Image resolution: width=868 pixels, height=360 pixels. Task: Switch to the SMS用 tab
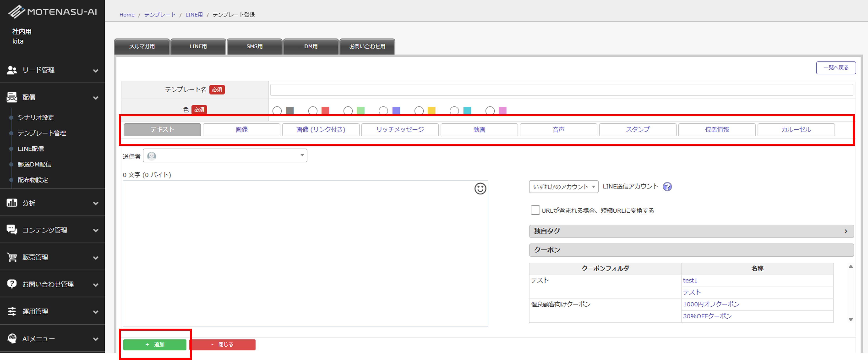click(x=254, y=47)
